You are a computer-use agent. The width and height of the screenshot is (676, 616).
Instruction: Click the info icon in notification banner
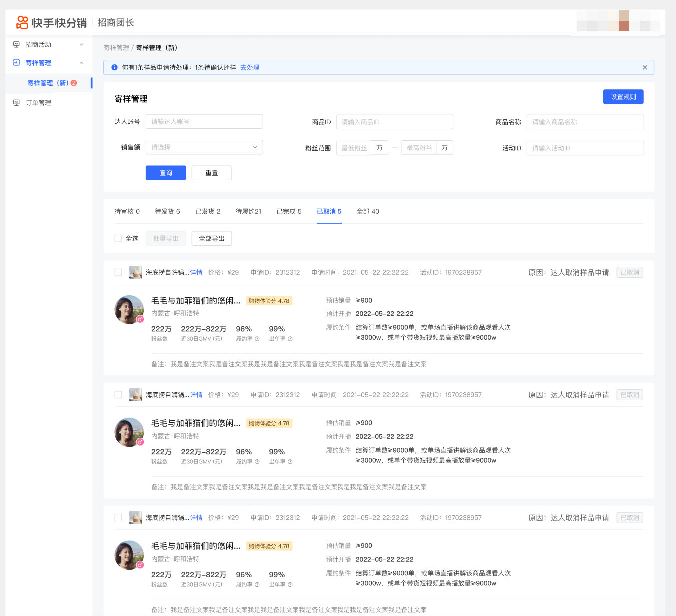114,67
